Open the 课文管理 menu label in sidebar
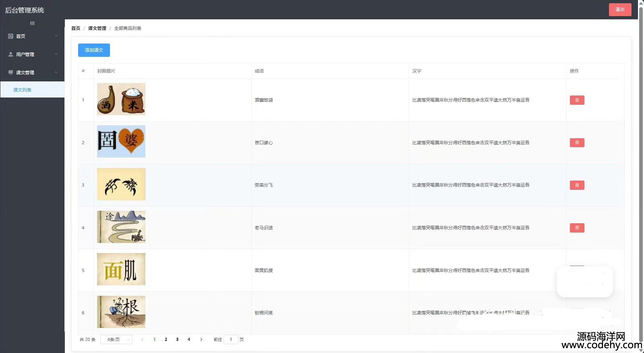The height and width of the screenshot is (353, 644). tap(25, 73)
